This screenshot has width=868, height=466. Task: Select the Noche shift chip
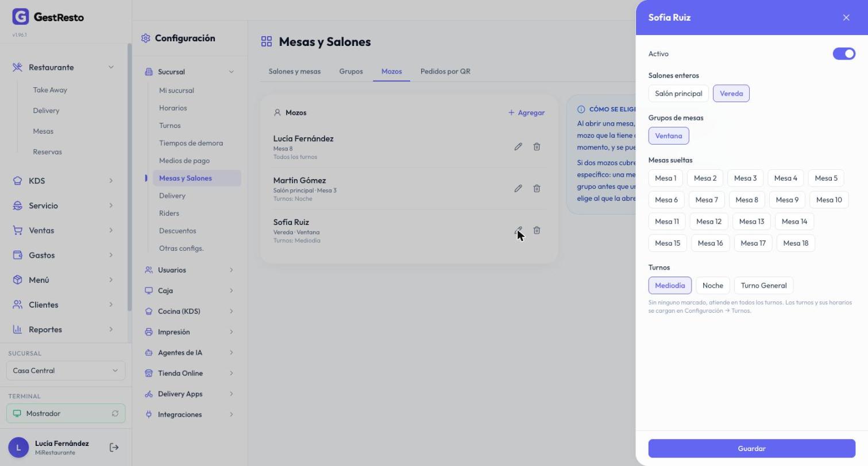[x=713, y=286]
